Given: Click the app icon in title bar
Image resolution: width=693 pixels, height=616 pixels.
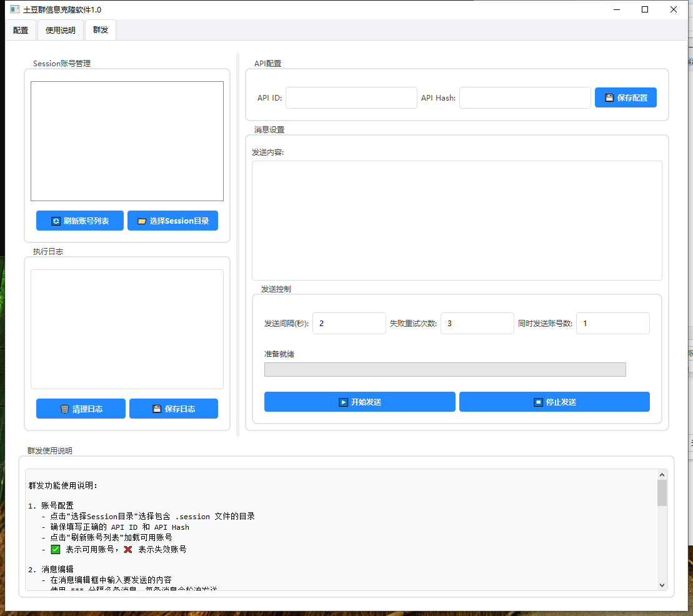Looking at the screenshot, I should click(14, 9).
